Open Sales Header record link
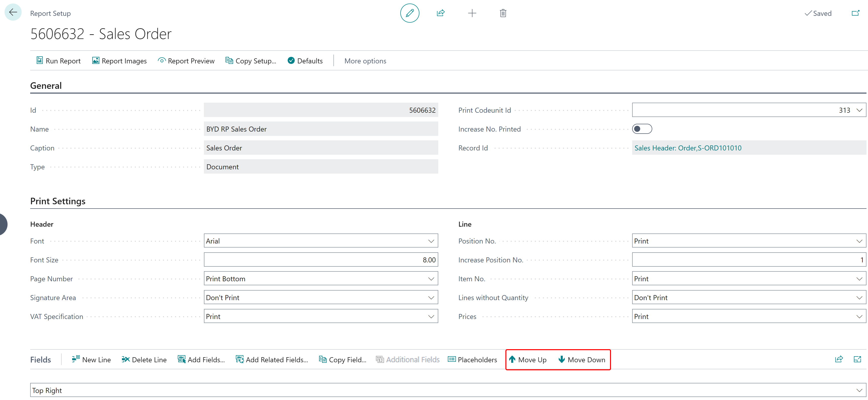Image resolution: width=868 pixels, height=400 pixels. tap(687, 148)
